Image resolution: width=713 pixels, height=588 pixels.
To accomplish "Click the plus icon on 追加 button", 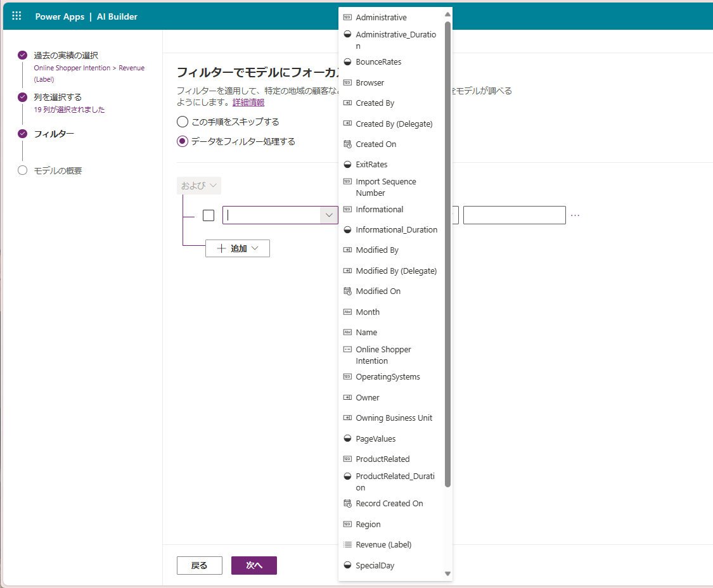I will pos(221,248).
